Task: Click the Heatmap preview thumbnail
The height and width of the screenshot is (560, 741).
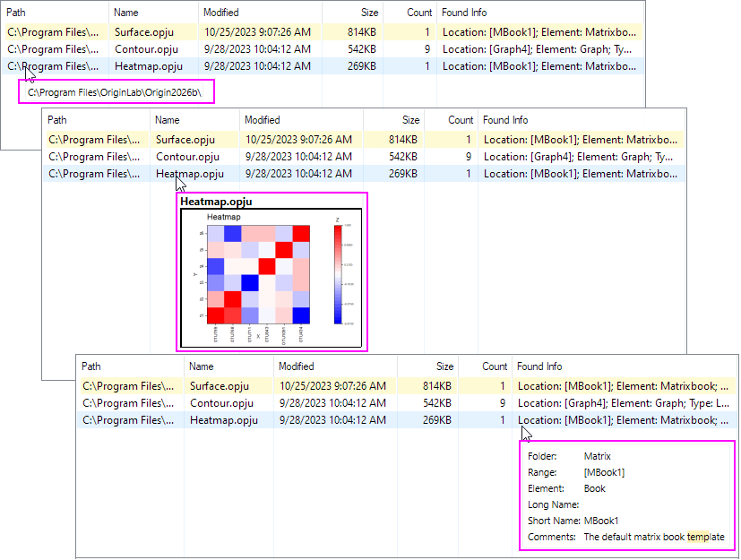Action: 271,278
